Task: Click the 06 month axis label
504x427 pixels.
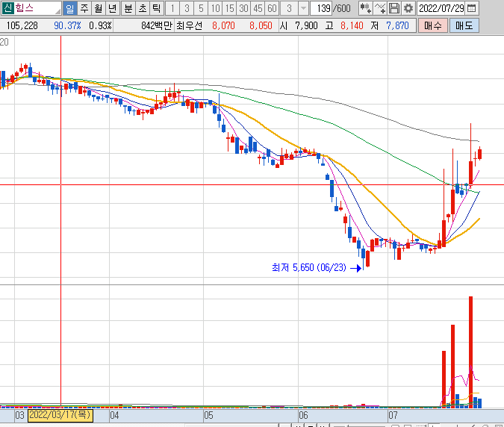Action: click(303, 415)
